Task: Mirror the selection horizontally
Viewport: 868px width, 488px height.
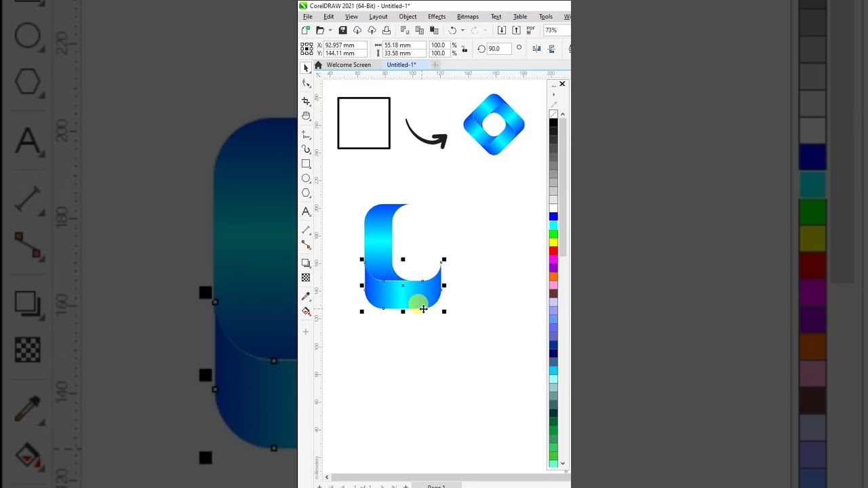Action: pos(536,49)
